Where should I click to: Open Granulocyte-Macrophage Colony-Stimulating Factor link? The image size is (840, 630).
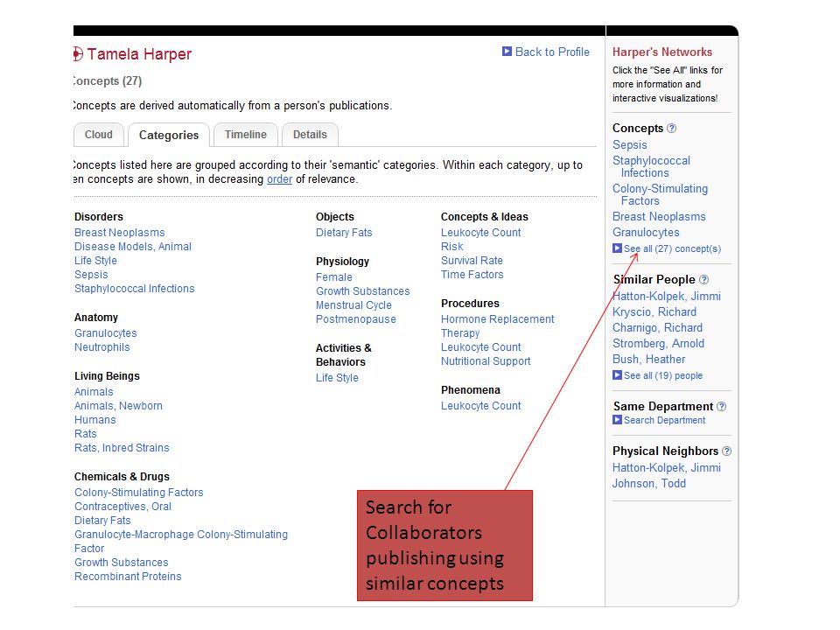(181, 541)
